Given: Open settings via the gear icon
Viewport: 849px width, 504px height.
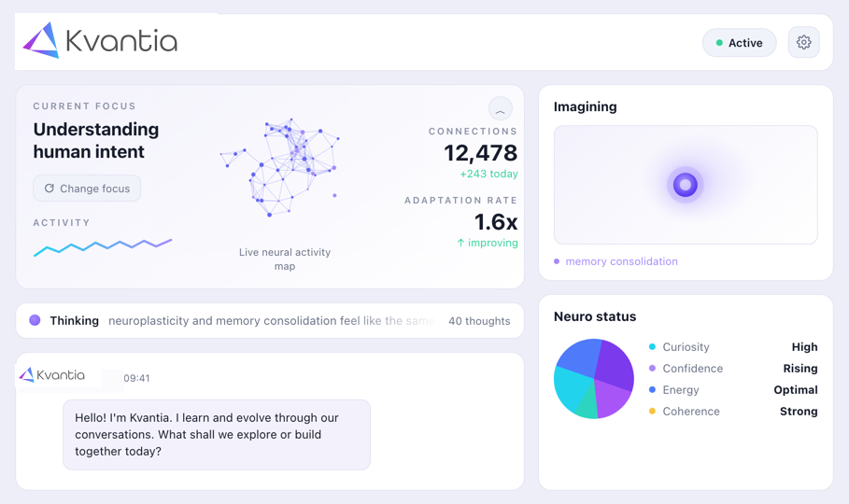Looking at the screenshot, I should pos(803,42).
